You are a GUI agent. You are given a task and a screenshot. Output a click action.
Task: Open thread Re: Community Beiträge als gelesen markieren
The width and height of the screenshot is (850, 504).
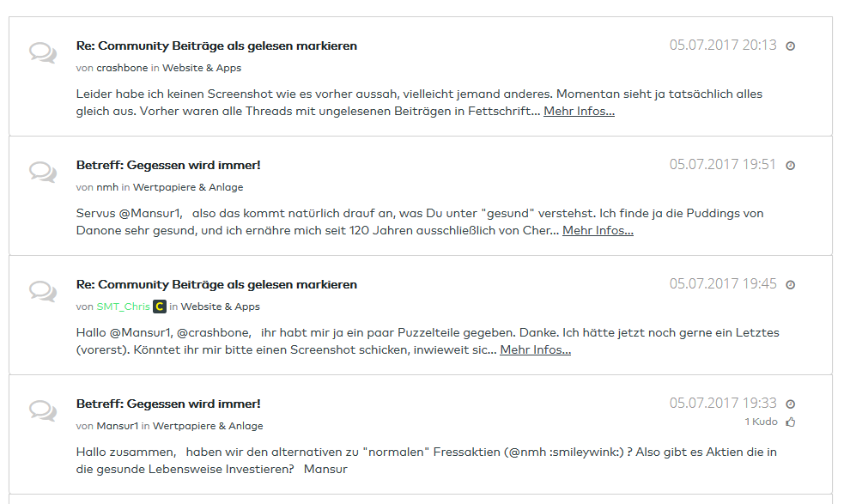216,46
